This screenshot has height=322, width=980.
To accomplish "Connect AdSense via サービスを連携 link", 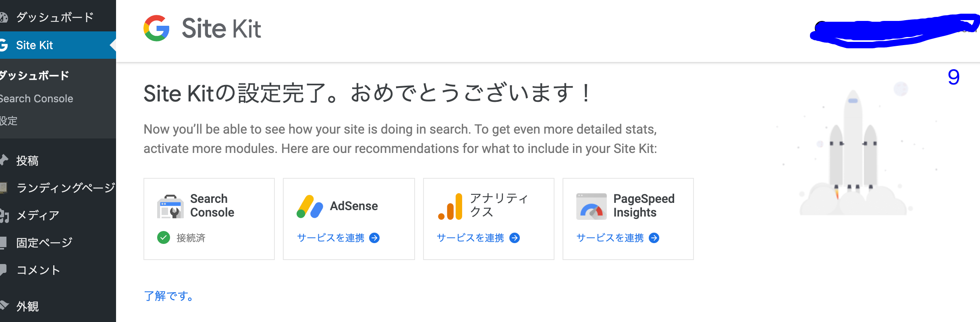I will (330, 238).
